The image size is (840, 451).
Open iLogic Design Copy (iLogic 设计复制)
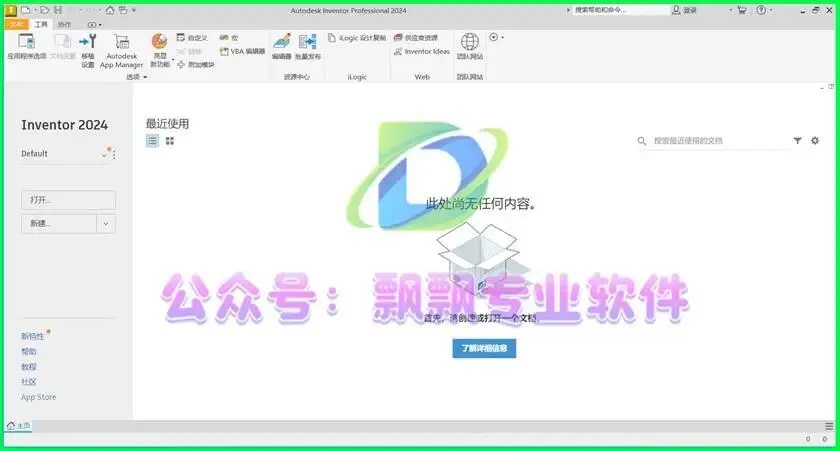point(357,38)
